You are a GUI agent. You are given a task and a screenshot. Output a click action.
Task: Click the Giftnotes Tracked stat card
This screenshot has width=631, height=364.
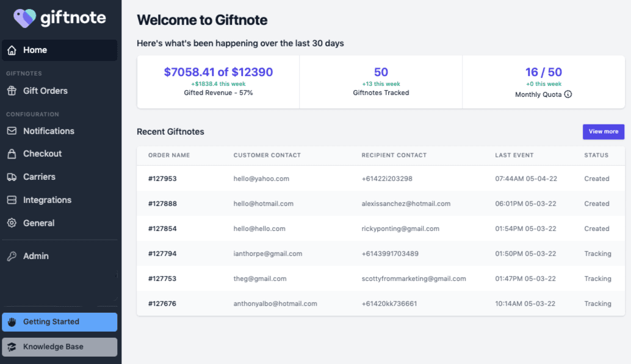click(x=381, y=82)
